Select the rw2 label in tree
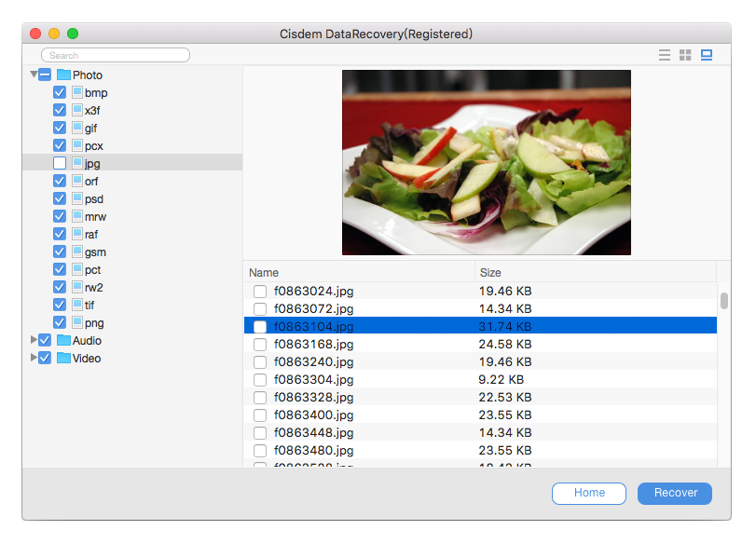The height and width of the screenshot is (544, 756). coord(93,287)
